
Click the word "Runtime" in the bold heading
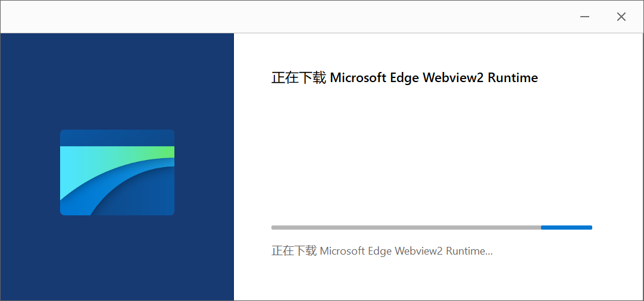pyautogui.click(x=512, y=78)
